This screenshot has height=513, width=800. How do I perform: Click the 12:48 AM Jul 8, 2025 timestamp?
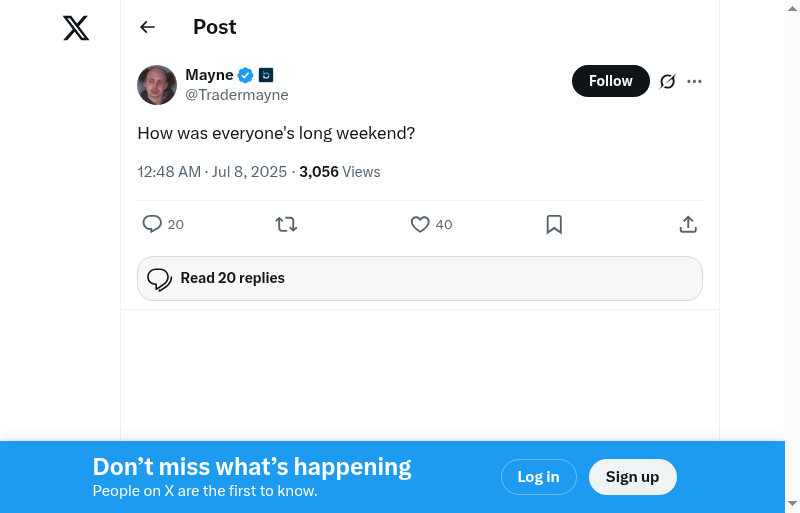coord(212,172)
